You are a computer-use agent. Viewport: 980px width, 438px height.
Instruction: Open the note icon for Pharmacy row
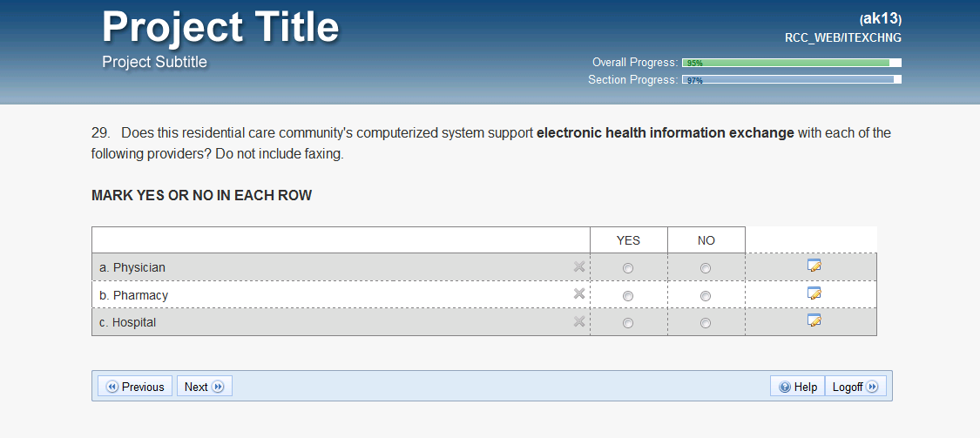point(814,293)
